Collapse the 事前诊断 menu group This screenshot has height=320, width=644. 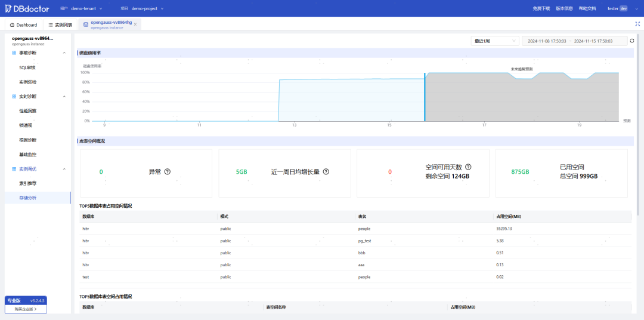pyautogui.click(x=64, y=53)
